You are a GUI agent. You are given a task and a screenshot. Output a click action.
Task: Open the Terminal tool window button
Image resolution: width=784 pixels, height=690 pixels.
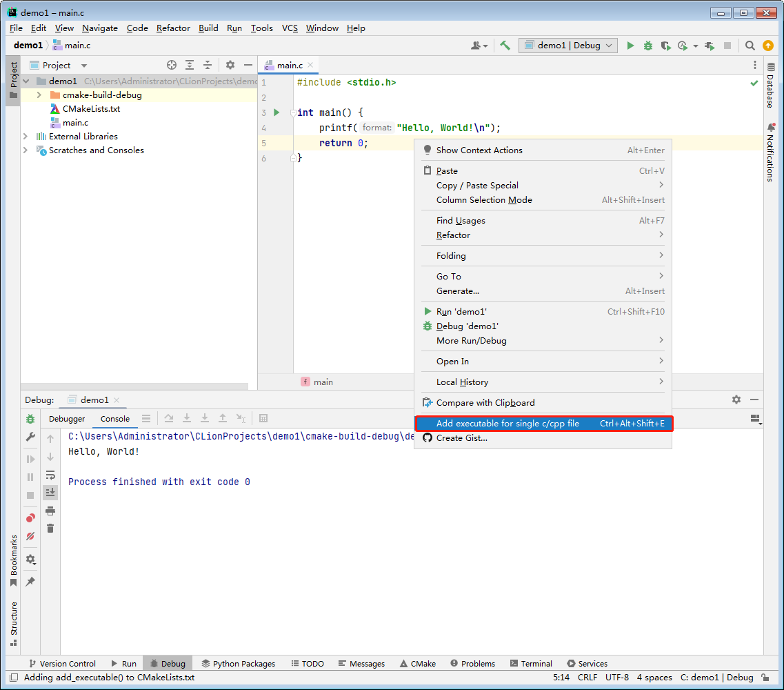pos(530,664)
